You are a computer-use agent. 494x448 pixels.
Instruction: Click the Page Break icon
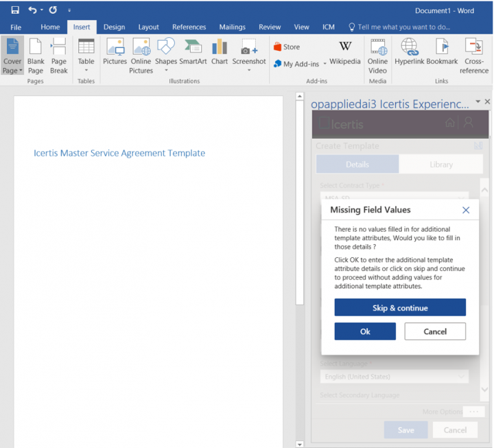59,56
